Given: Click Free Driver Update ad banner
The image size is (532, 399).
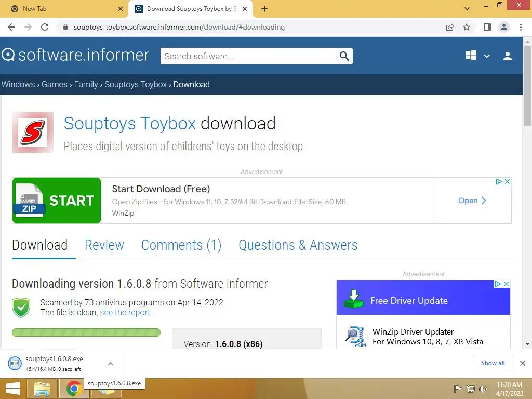Looking at the screenshot, I should tap(423, 298).
